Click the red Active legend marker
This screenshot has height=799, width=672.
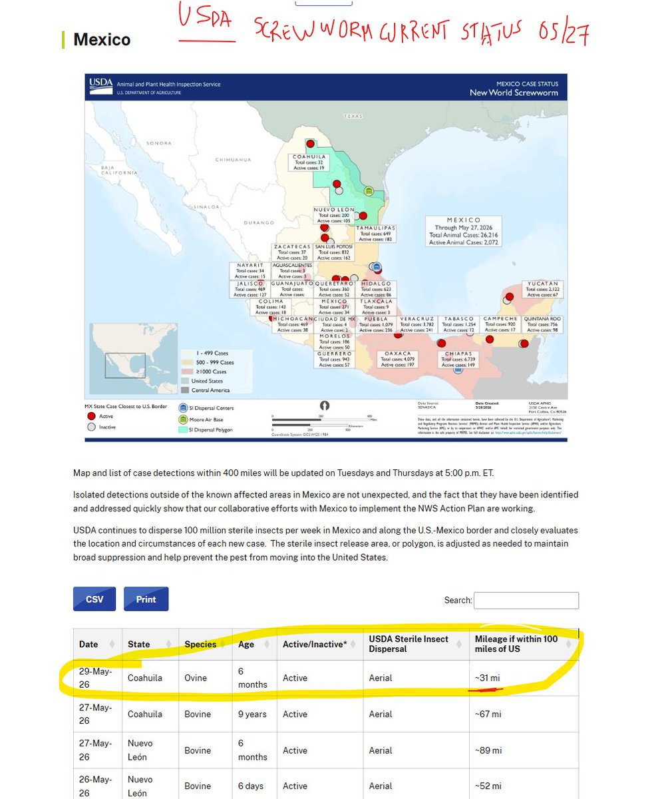point(91,416)
